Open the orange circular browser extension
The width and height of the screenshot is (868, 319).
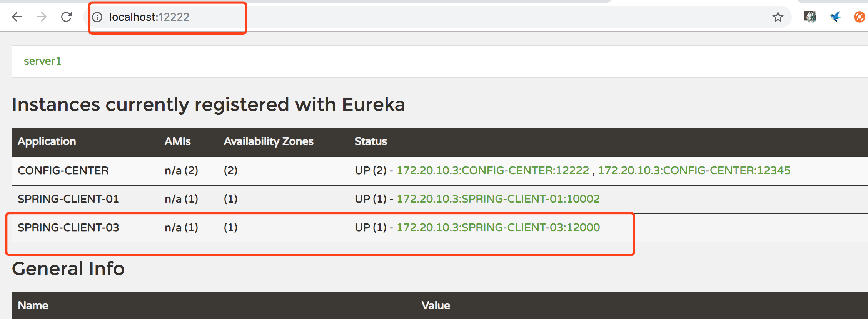[860, 17]
